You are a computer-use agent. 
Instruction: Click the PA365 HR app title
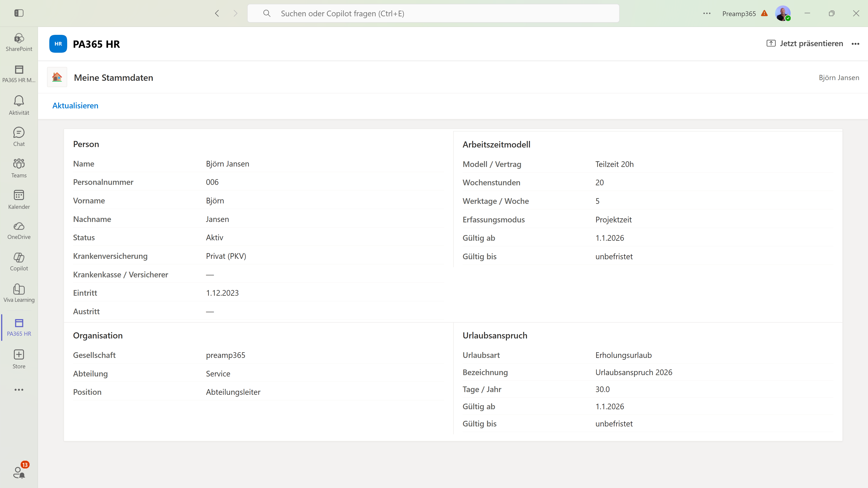pos(96,44)
